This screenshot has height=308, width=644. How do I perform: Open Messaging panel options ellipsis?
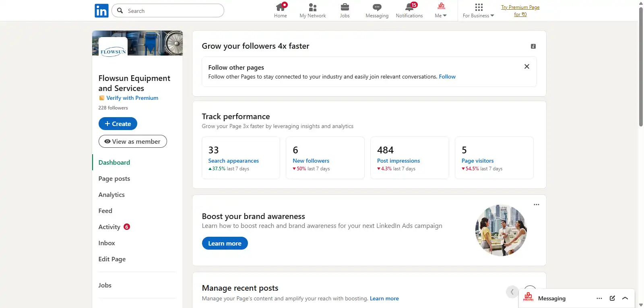tap(599, 298)
